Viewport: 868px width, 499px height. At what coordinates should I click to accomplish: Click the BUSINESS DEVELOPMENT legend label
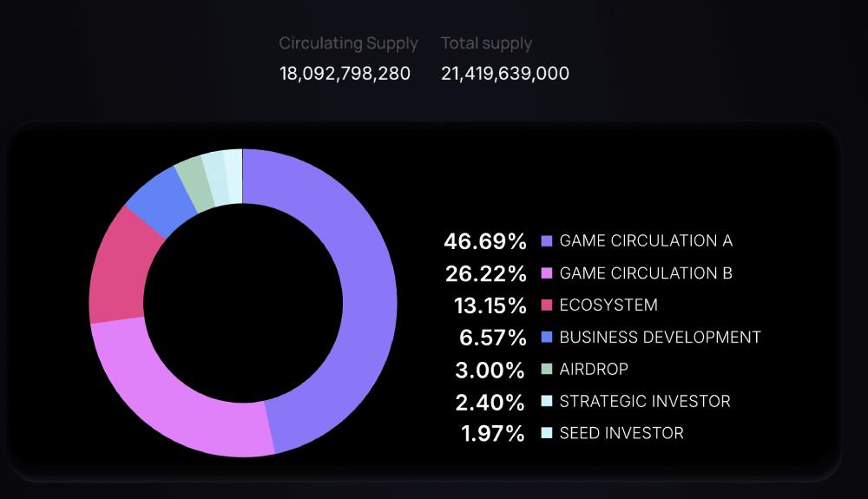660,337
